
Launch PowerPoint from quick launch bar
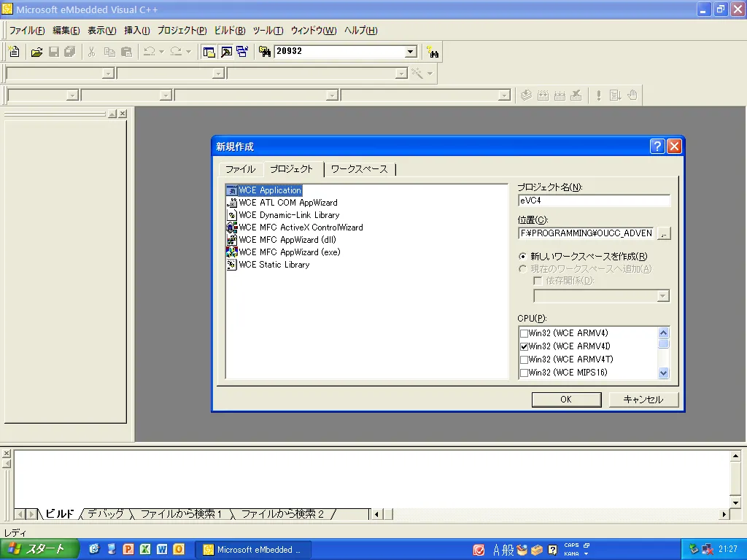coord(128,549)
